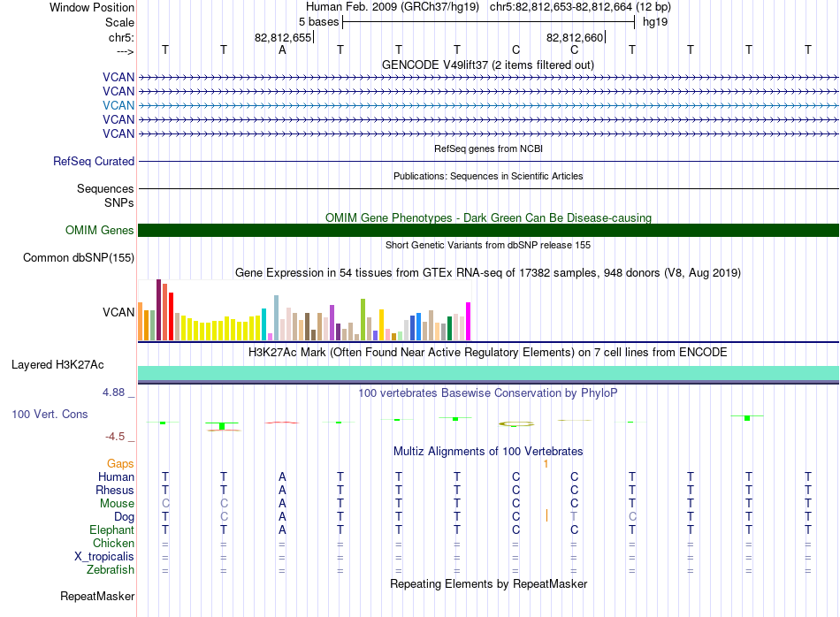Screen dimensions: 840x617
Task: Click the Sequences SNPs track label
Action: [105, 195]
